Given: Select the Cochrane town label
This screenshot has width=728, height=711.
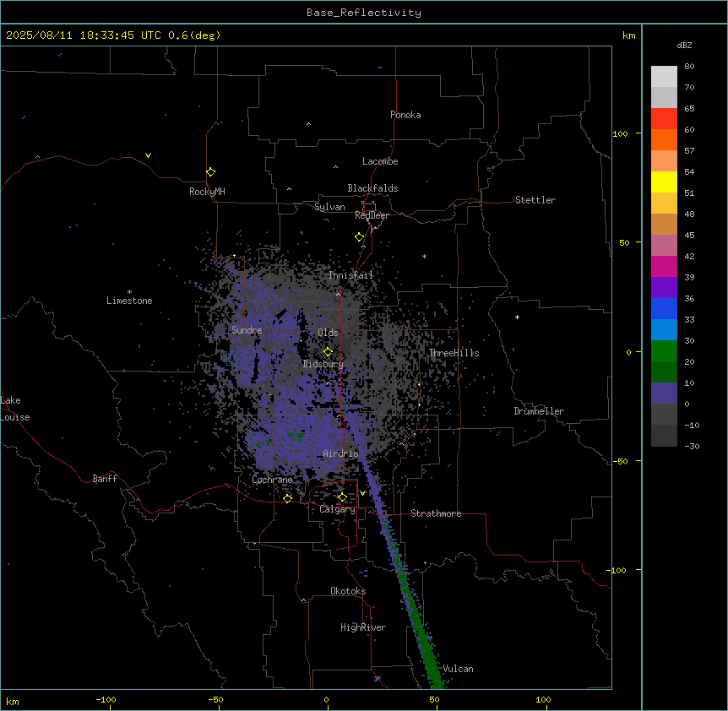Looking at the screenshot, I should 272,480.
